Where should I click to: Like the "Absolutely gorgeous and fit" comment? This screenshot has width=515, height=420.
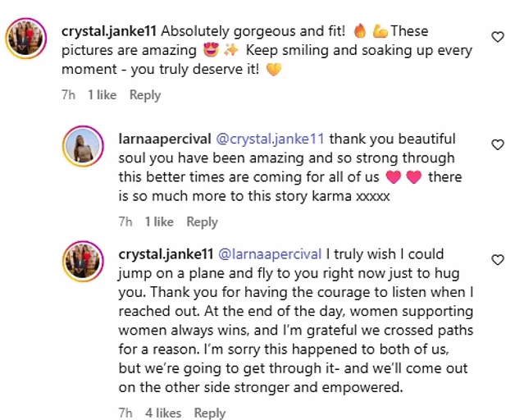497,37
